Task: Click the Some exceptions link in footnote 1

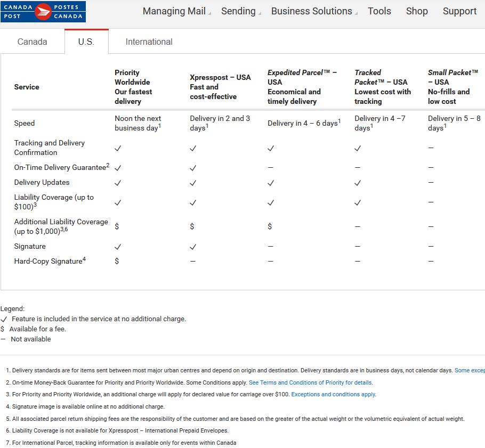Action: (470, 370)
